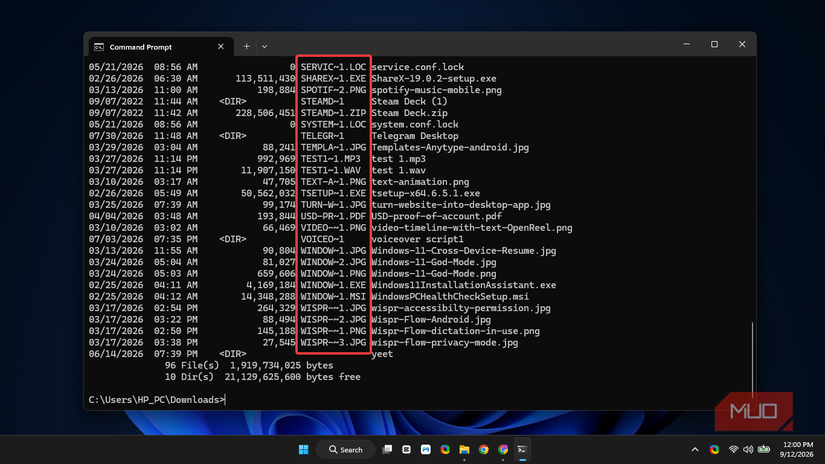Open the terminal profile dropdown arrow
The width and height of the screenshot is (825, 464).
coord(264,47)
